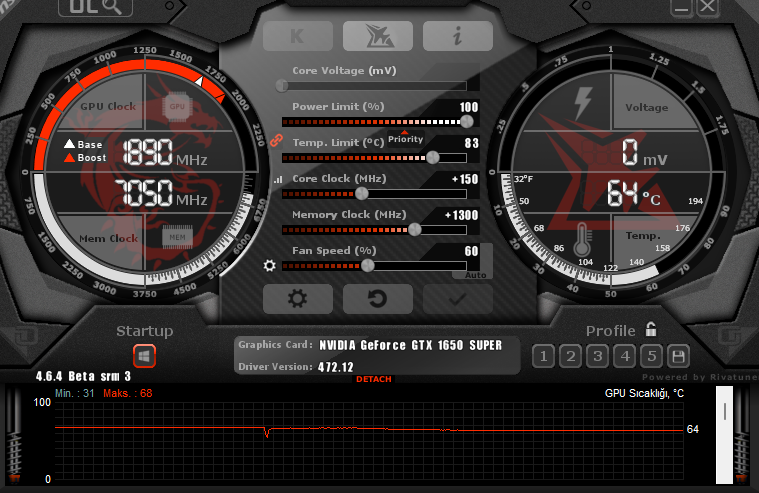This screenshot has width=759, height=493.
Task: Toggle the Startup Windows logo button
Action: 144,356
